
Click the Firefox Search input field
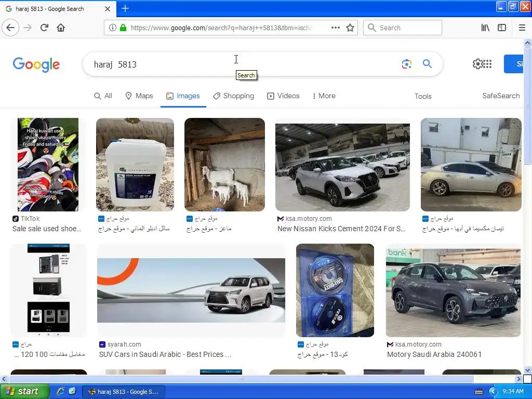(403, 28)
